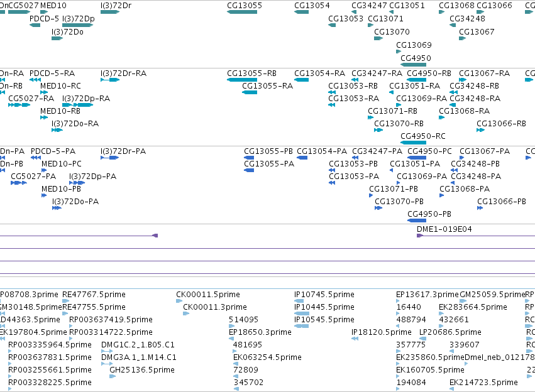Click the CG13070-PB protein label
This screenshot has width=535, height=392.
tap(399, 202)
